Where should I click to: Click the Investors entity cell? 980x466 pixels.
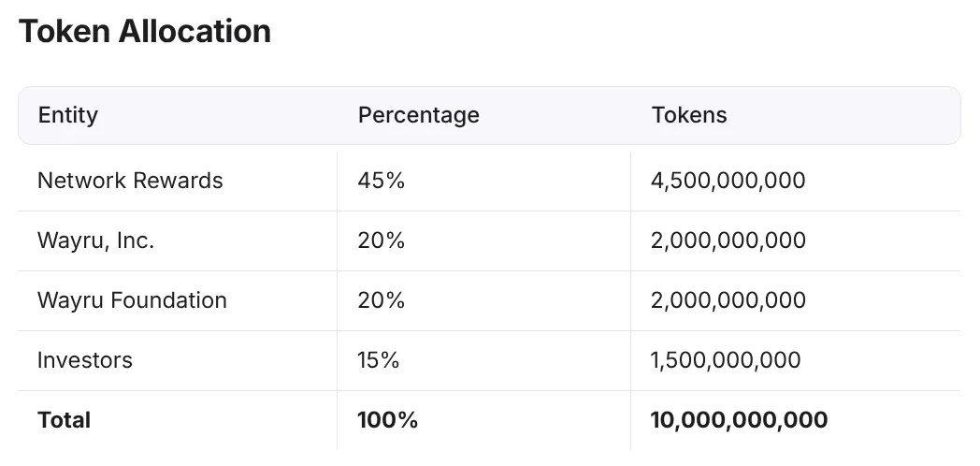pos(85,361)
